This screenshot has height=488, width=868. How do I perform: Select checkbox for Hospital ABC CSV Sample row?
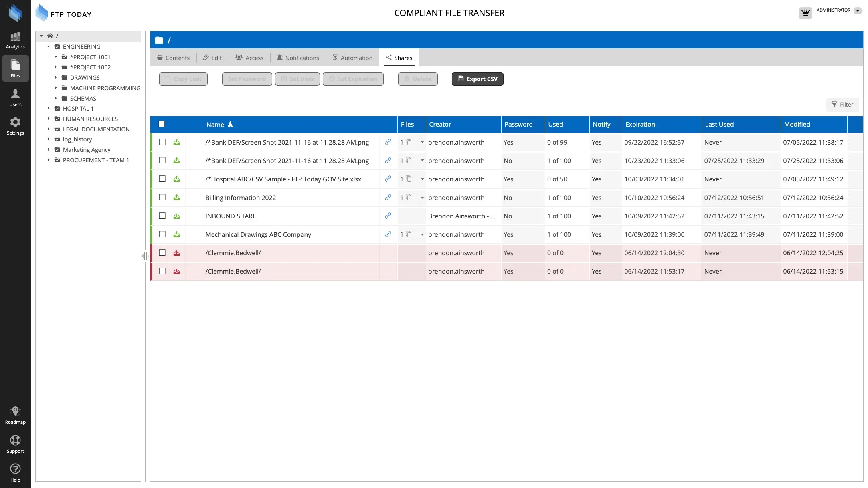[x=162, y=179]
